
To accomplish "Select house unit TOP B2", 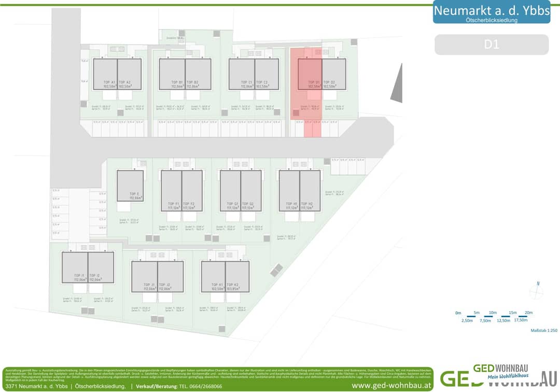I will coord(198,74).
